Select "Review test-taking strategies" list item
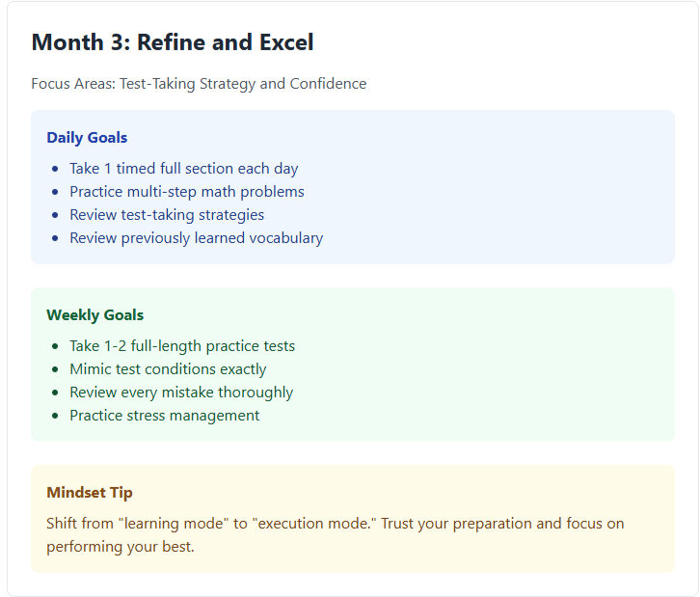This screenshot has height=597, width=700. tap(166, 215)
